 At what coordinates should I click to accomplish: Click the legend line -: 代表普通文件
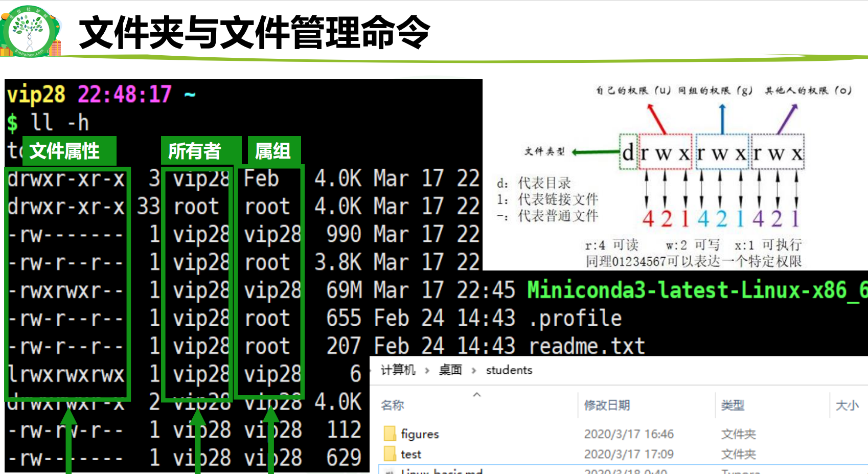(x=547, y=216)
